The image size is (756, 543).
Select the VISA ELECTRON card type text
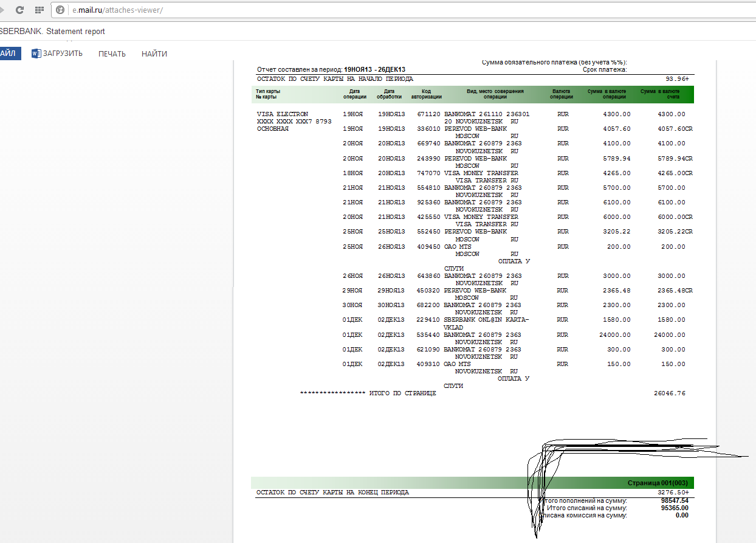283,114
